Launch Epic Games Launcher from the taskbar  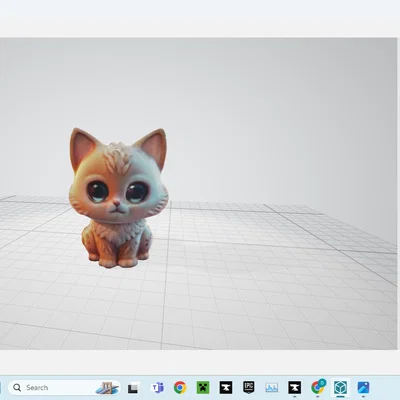[249, 388]
